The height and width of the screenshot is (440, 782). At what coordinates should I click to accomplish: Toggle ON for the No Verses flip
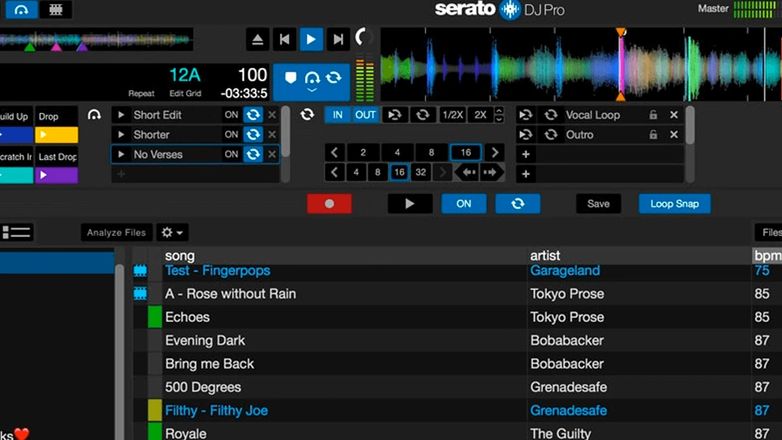231,154
